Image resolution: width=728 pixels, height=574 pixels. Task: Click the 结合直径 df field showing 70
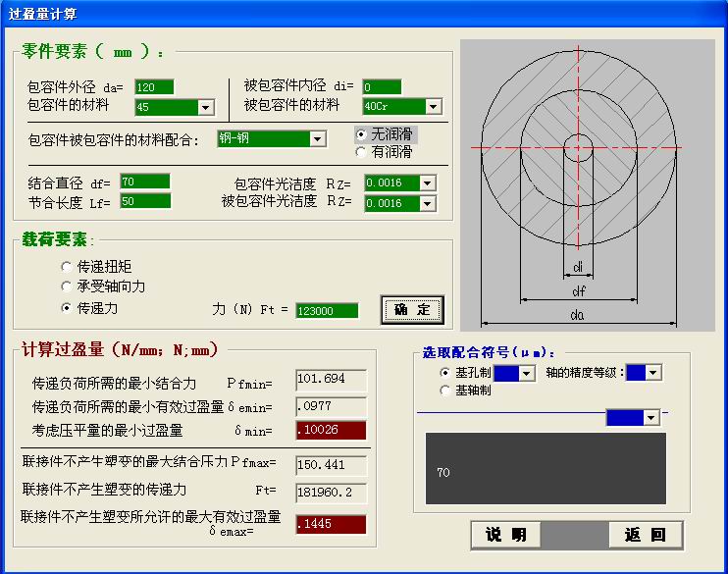[145, 182]
